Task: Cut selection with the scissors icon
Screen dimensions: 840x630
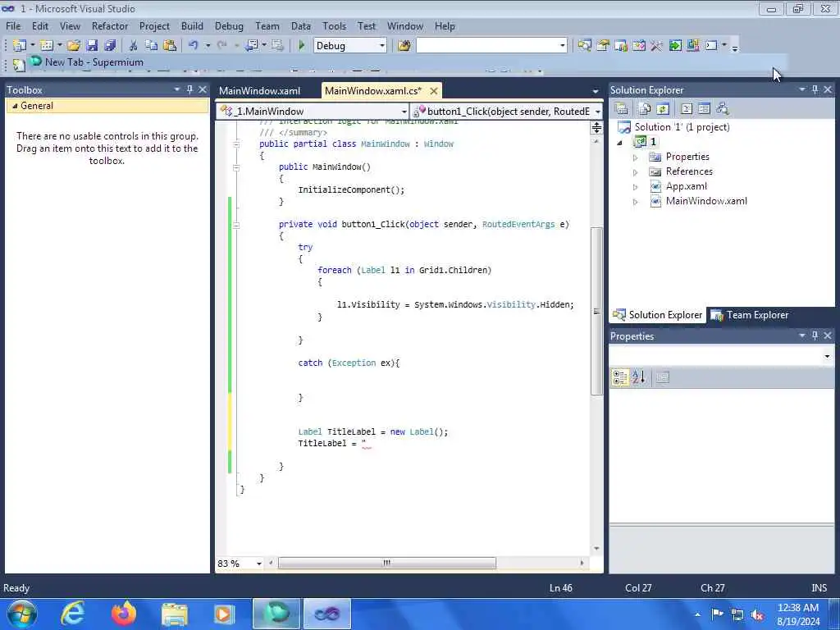Action: tap(134, 46)
